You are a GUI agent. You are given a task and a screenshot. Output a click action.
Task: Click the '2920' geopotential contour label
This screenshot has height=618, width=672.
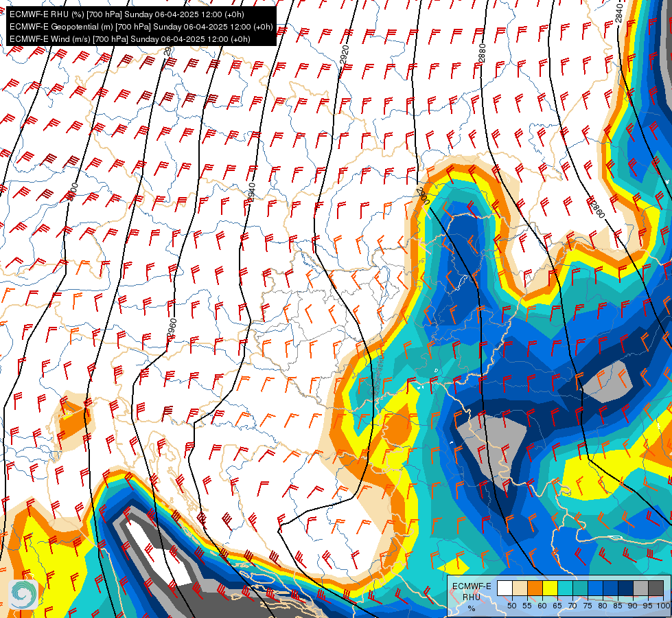point(344,54)
